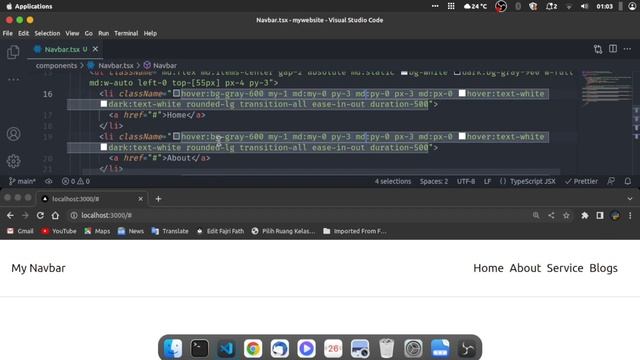Open the browser profile avatar

[615, 215]
